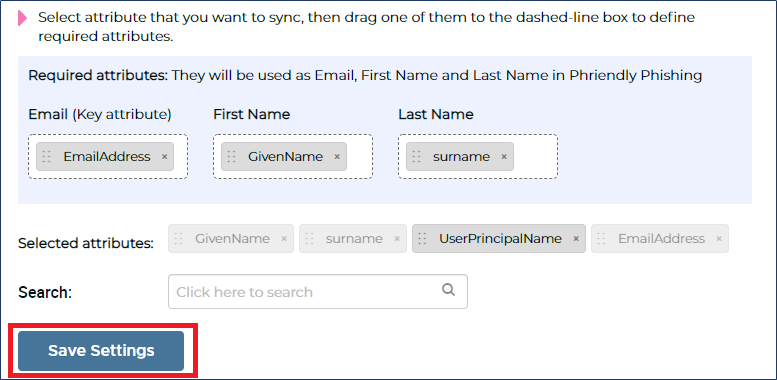Select GivenName chip in First Name box

click(283, 157)
